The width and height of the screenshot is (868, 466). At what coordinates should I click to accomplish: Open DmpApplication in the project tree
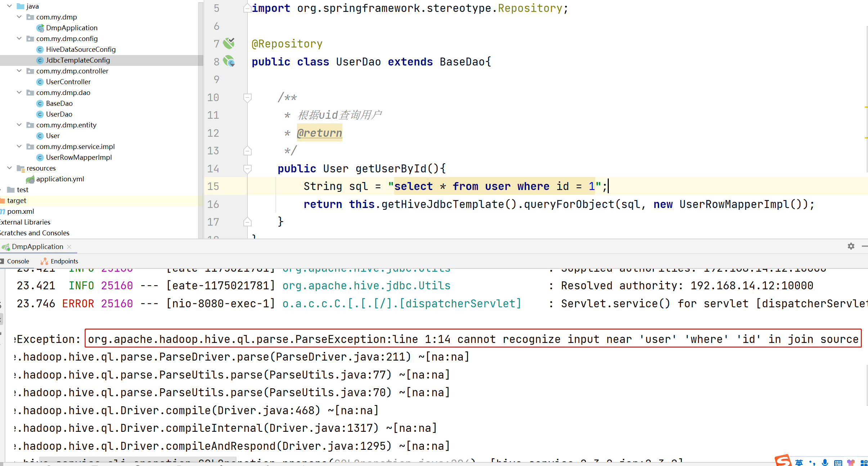point(72,28)
